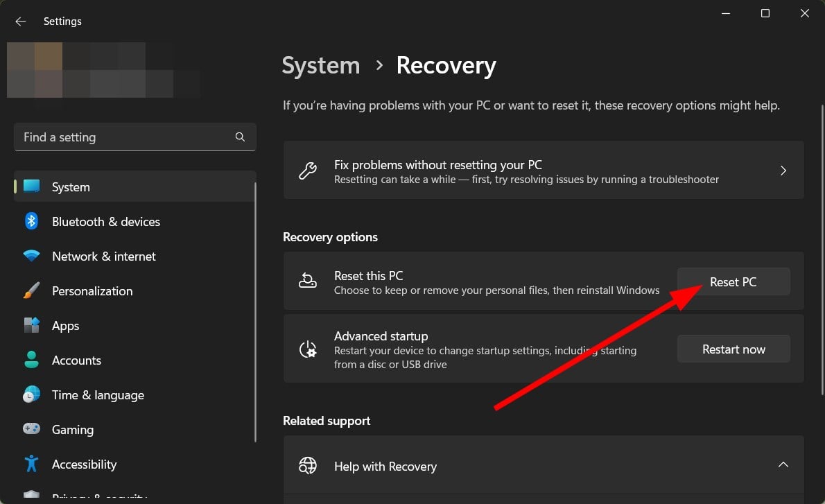The width and height of the screenshot is (825, 504).
Task: Click Restart now under Advanced startup
Action: [x=733, y=349]
